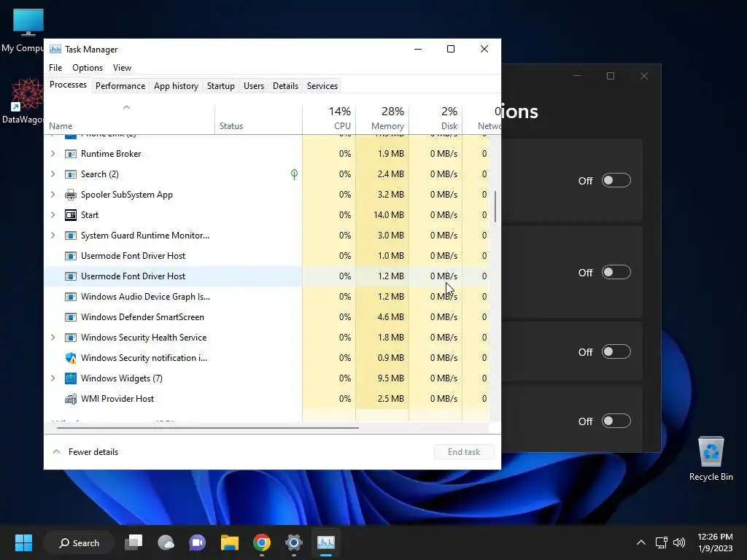This screenshot has width=747, height=560.
Task: Open the Windows Start menu button
Action: (x=23, y=542)
